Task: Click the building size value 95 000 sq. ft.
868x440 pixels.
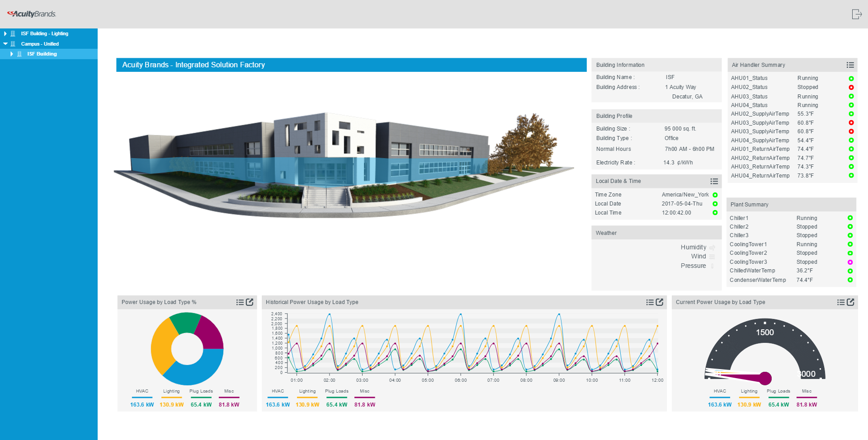Action: (680, 129)
